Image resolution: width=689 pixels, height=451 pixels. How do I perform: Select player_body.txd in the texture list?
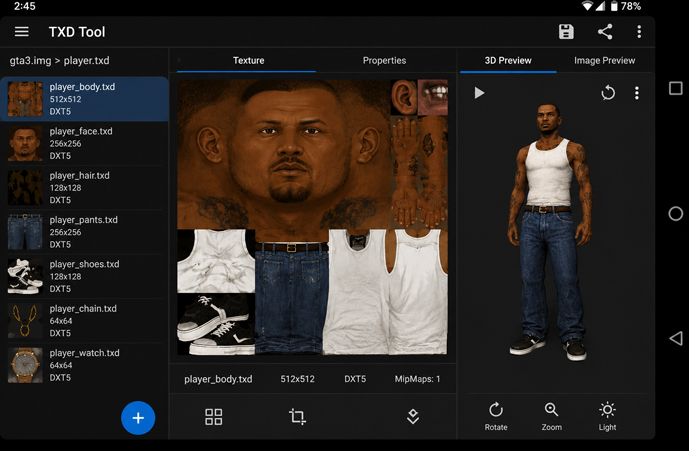(84, 99)
